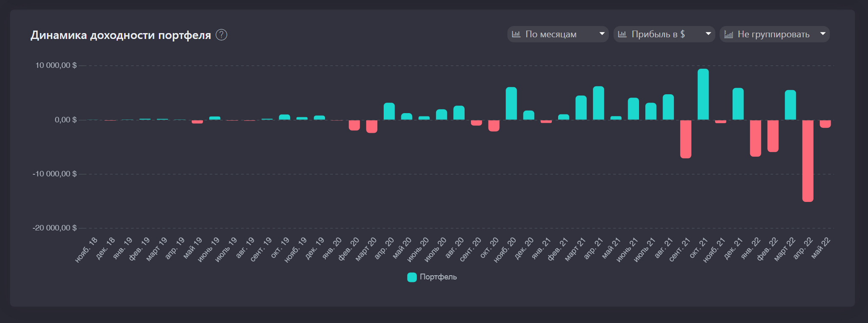868x323 pixels.
Task: Click the 'нояб. 21' axis label
Action: tap(714, 250)
